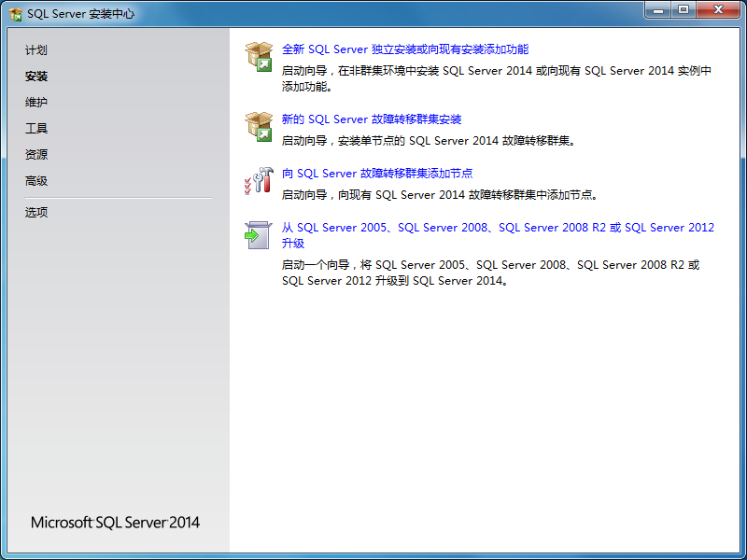Click the new standalone installation package icon
Image resolution: width=747 pixels, height=560 pixels.
(259, 56)
